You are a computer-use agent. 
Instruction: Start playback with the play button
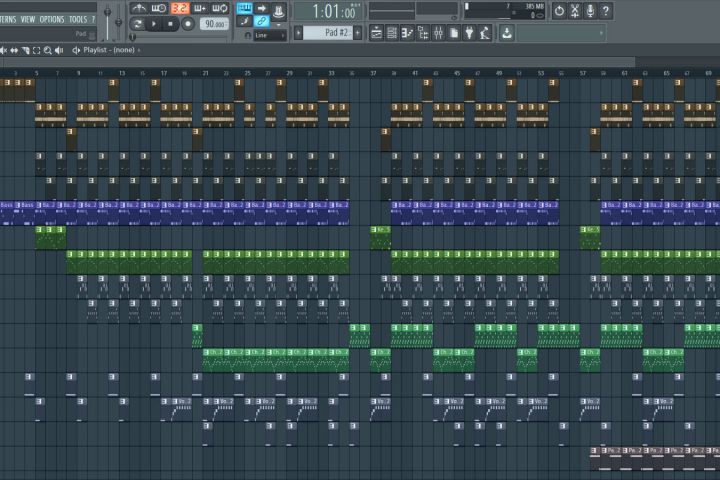click(154, 24)
